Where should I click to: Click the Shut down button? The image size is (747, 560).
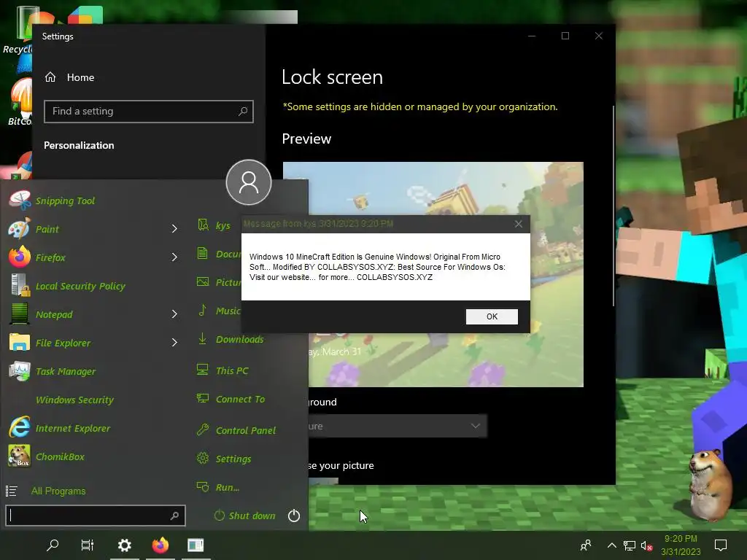tap(245, 516)
